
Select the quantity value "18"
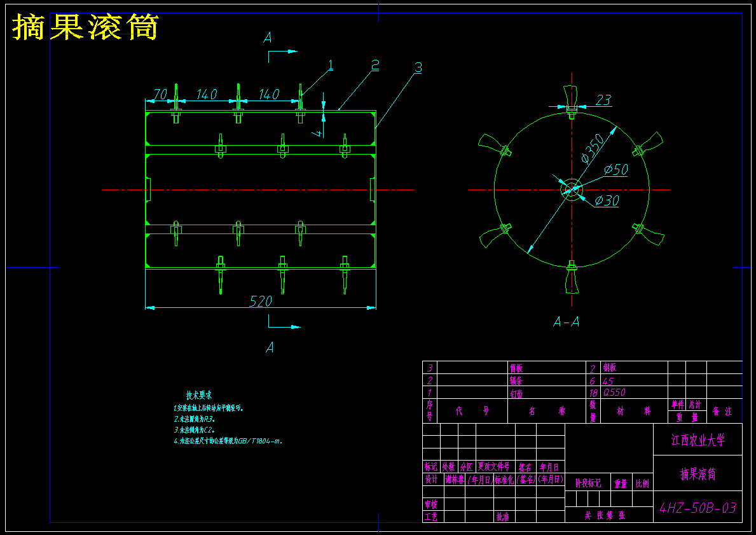[x=593, y=393]
